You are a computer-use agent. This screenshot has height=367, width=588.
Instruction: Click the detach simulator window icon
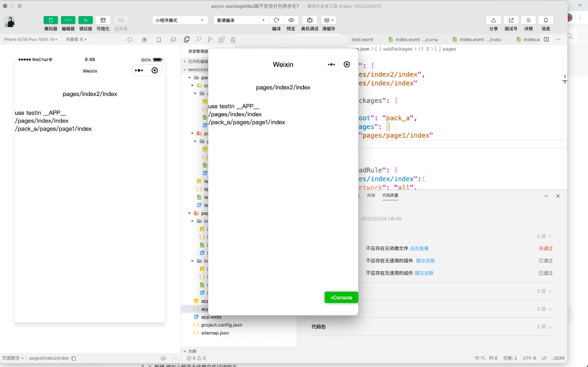point(173,40)
